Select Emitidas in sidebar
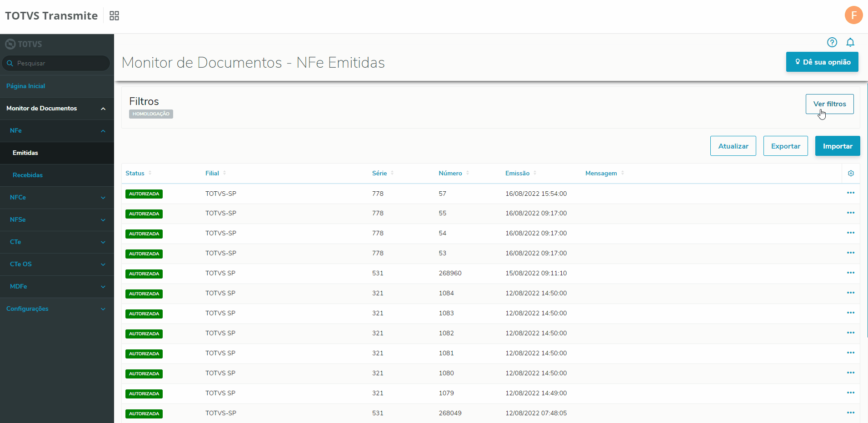Screen dimensions: 868x423 pyautogui.click(x=57, y=153)
